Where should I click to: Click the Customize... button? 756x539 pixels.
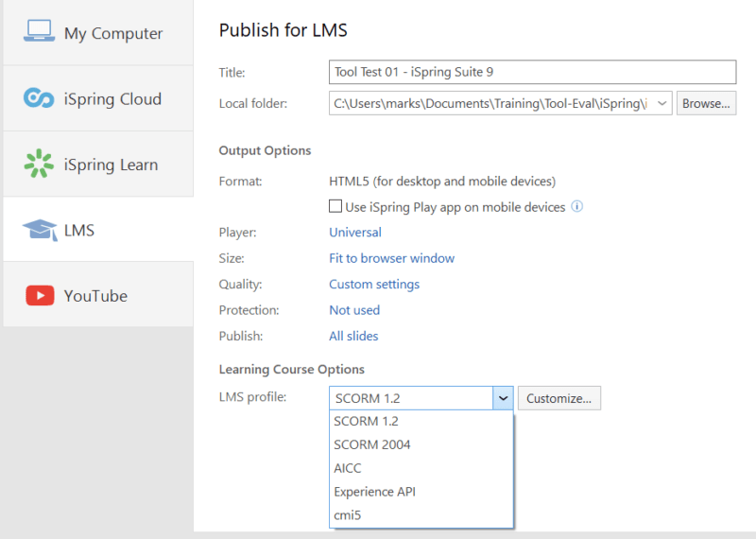[x=558, y=398]
